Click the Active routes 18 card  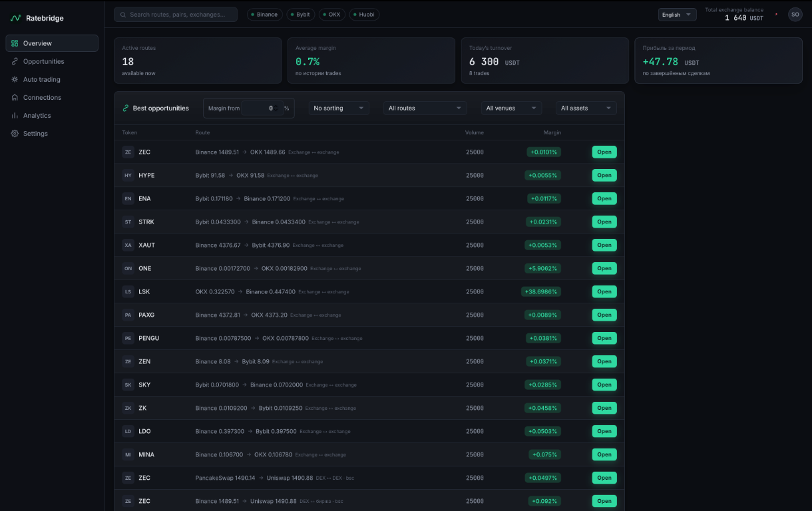pyautogui.click(x=198, y=61)
